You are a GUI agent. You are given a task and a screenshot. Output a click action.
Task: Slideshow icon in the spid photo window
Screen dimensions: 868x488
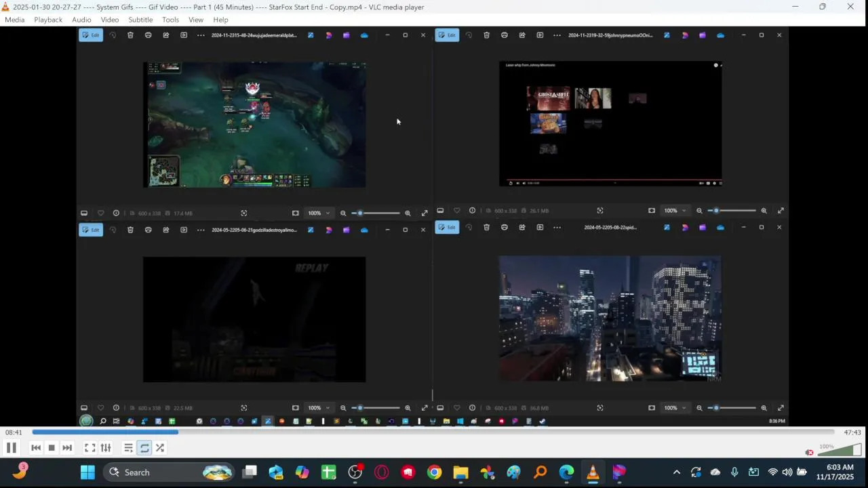[540, 227]
